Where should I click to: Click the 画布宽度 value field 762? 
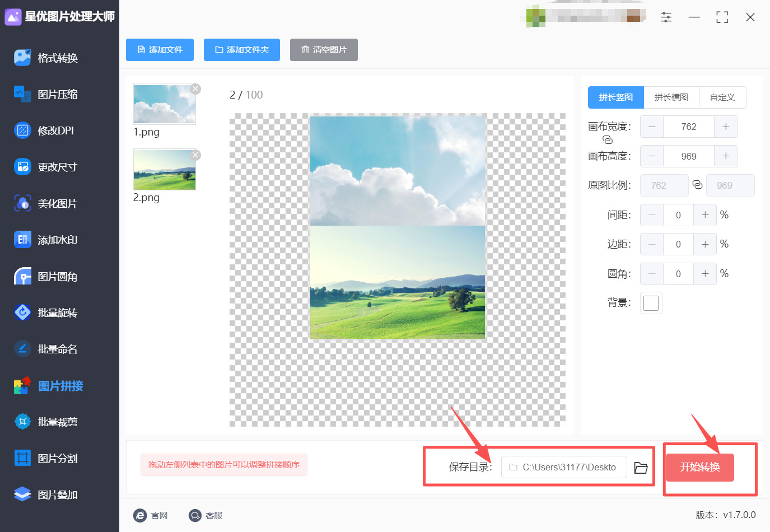[689, 127]
